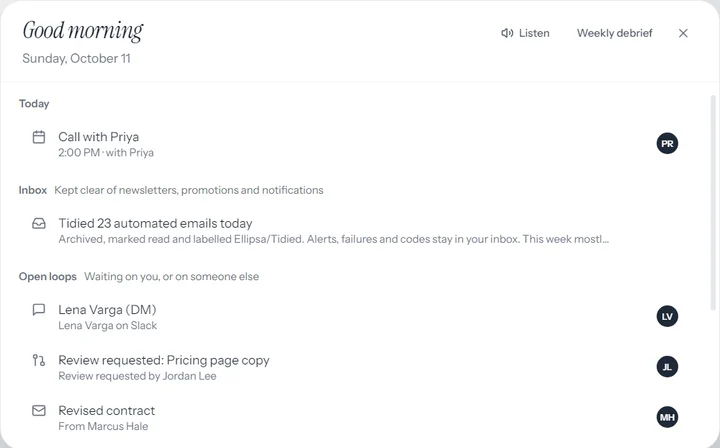Click the pull request icon for Pricing page copy
The image size is (720, 448).
click(39, 360)
